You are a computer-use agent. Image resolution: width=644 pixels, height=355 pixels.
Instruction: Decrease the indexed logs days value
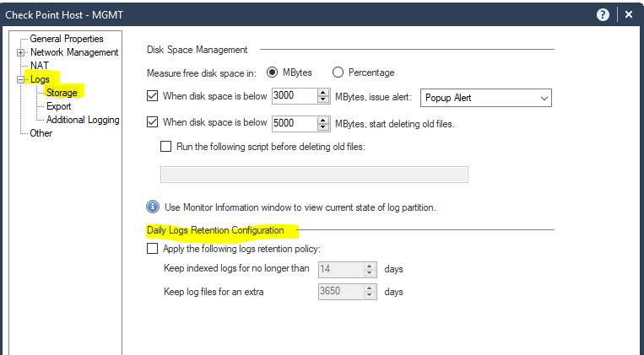point(370,273)
